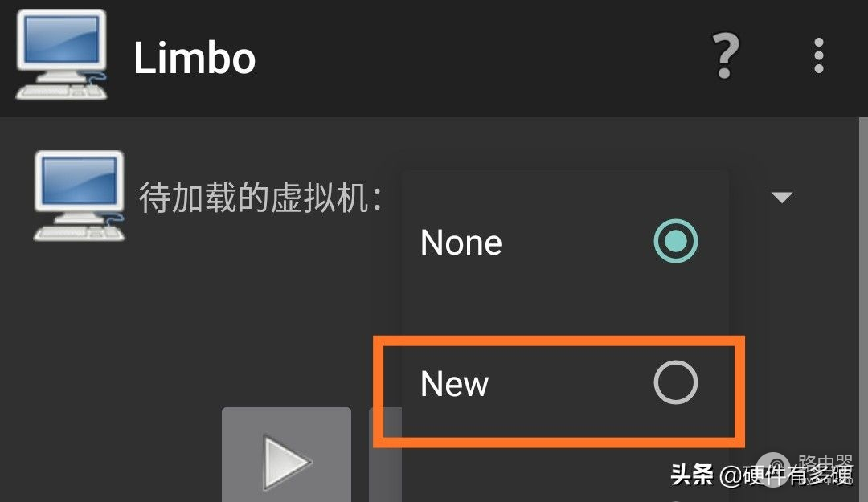Click the Limbo app logo in header

tap(61, 55)
